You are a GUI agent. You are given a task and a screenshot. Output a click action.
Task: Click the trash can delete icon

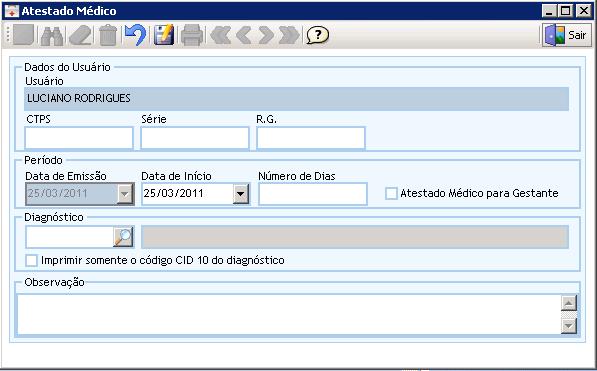pos(108,35)
